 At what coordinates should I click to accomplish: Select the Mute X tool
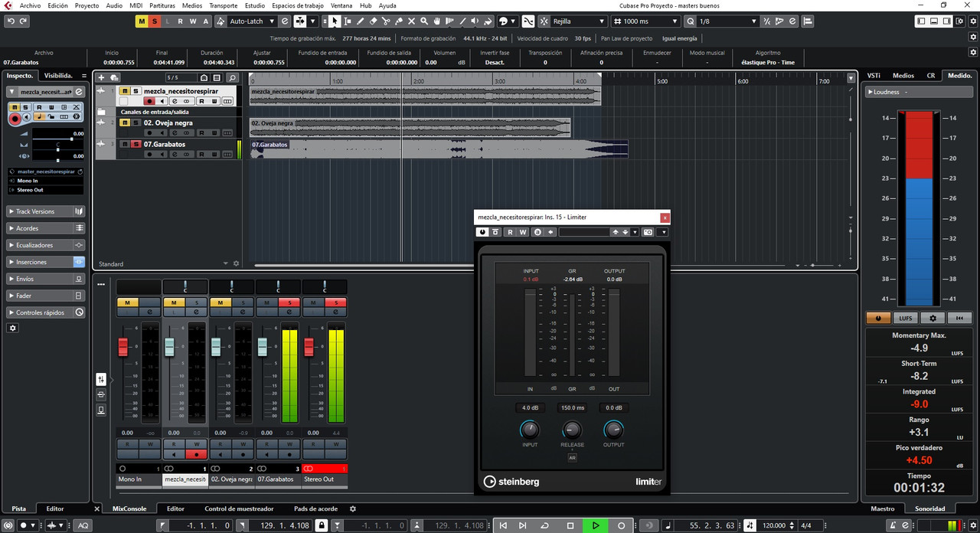(x=412, y=21)
